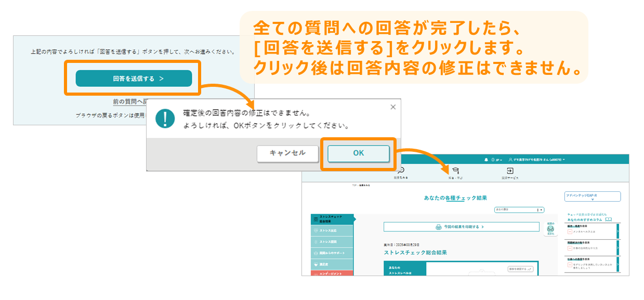Select 周囲からのサポート sidebar item
Viewport: 644px width, 300px height.
[x=332, y=253]
